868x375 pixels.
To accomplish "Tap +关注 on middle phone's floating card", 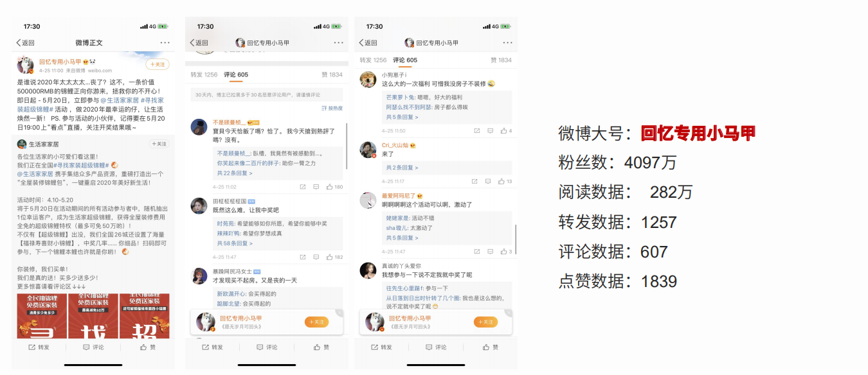I will [316, 322].
